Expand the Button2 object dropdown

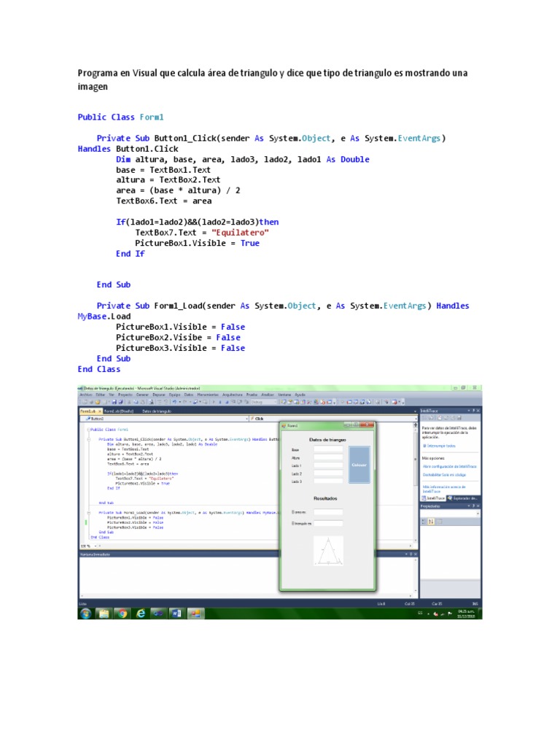coord(166,418)
